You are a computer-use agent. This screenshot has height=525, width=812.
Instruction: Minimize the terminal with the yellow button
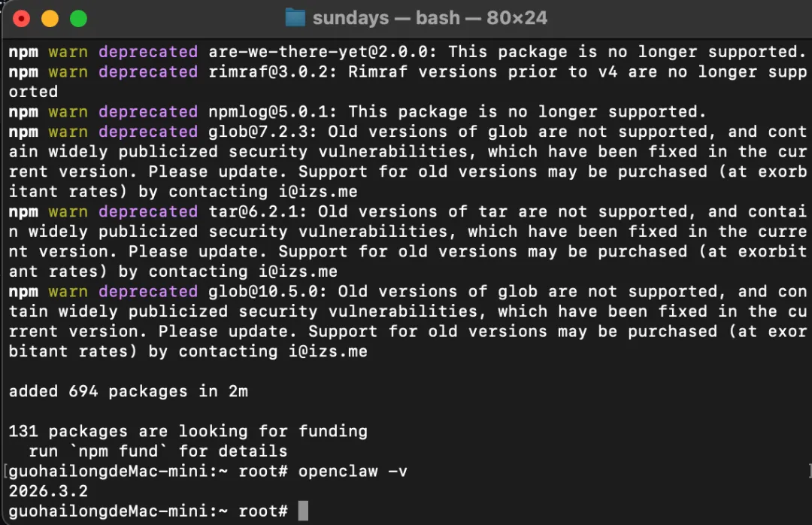(x=50, y=19)
